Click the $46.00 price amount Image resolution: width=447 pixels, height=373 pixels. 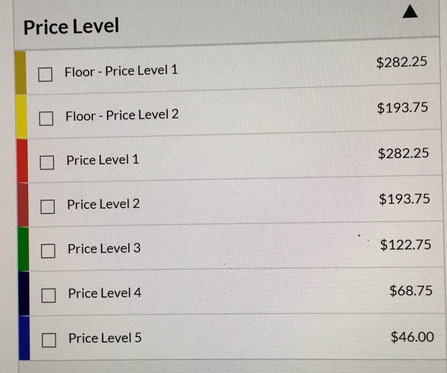412,337
